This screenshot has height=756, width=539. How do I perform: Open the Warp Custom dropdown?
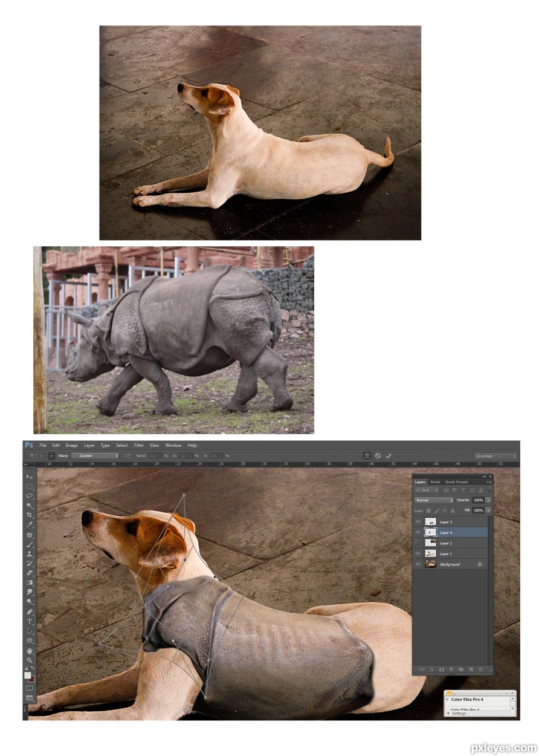pyautogui.click(x=95, y=455)
